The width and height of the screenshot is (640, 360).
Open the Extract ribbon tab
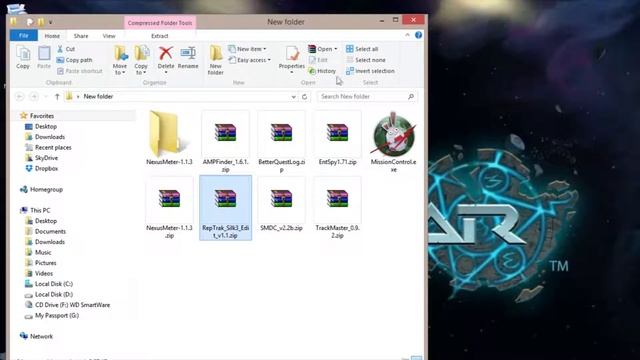pyautogui.click(x=160, y=36)
